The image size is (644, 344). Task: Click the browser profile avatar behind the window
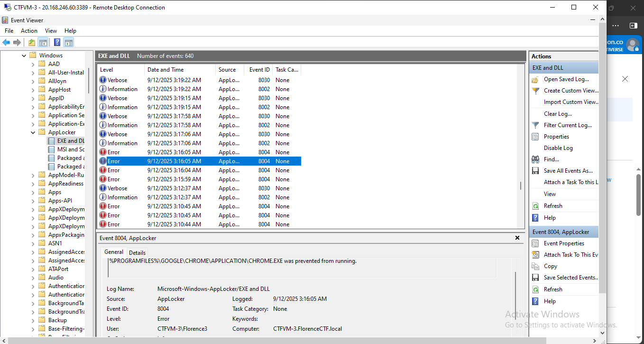(x=633, y=45)
